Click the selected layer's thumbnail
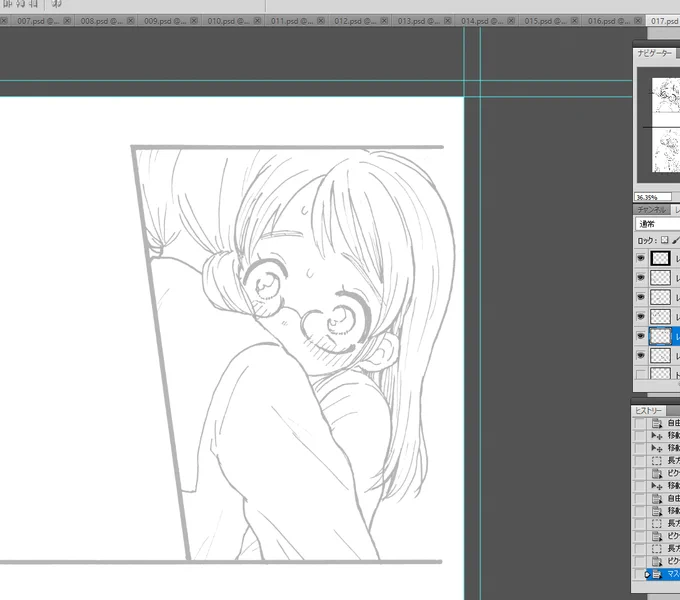The width and height of the screenshot is (680, 600). pyautogui.click(x=660, y=336)
